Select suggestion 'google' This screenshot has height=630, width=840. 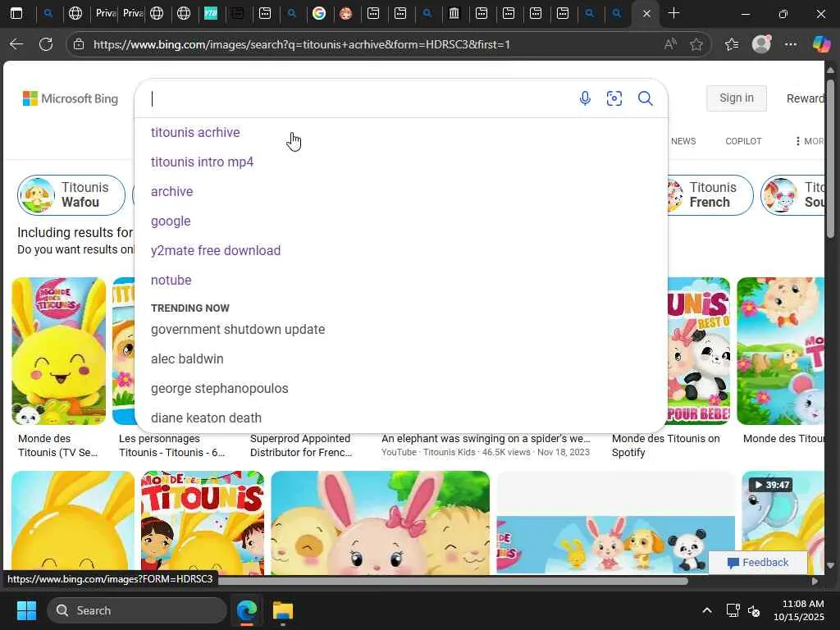[171, 221]
